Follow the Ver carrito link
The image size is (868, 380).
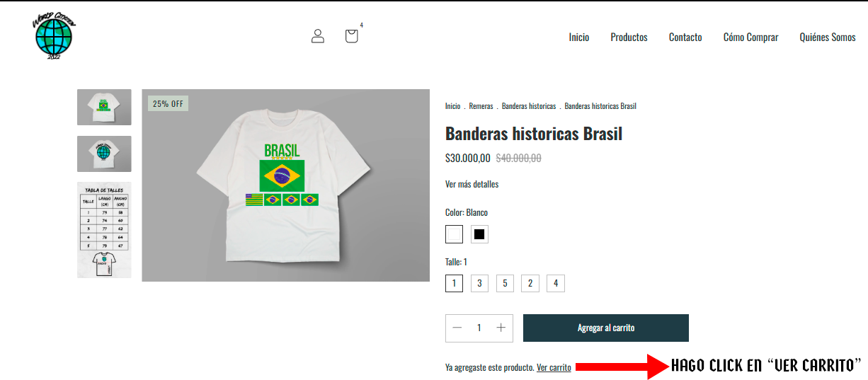(554, 367)
